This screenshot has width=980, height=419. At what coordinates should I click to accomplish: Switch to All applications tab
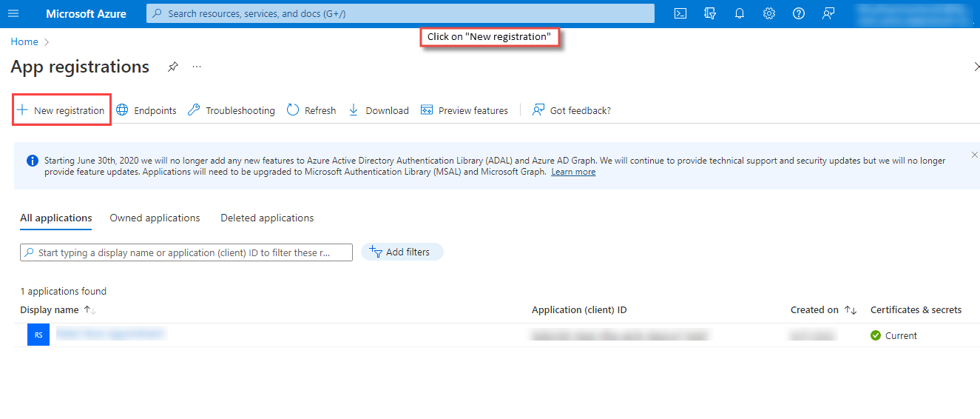pyautogui.click(x=56, y=218)
